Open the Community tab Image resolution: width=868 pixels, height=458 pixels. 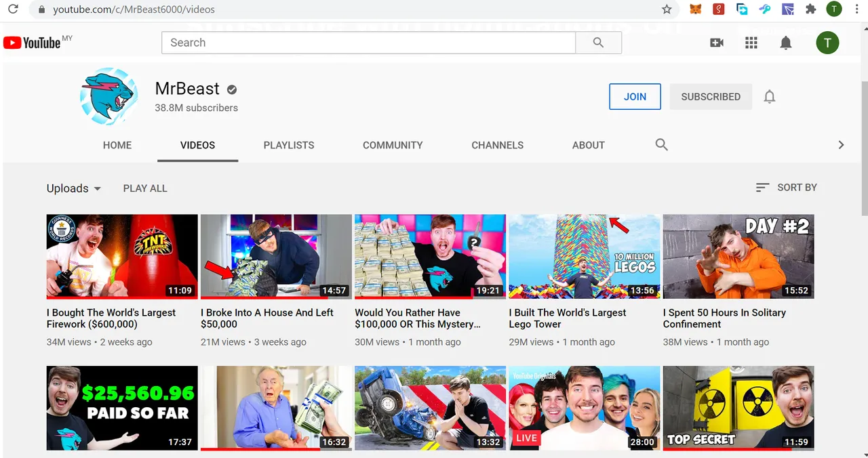coord(393,145)
